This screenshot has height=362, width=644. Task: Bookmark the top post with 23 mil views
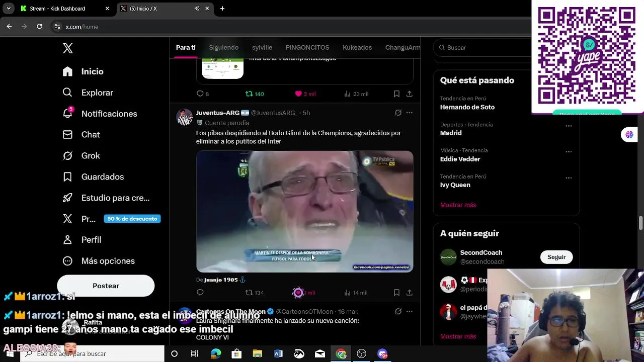[x=396, y=94]
